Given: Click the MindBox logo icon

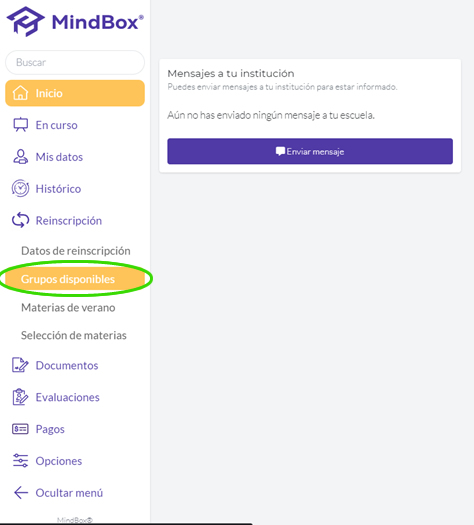Looking at the screenshot, I should tap(25, 21).
